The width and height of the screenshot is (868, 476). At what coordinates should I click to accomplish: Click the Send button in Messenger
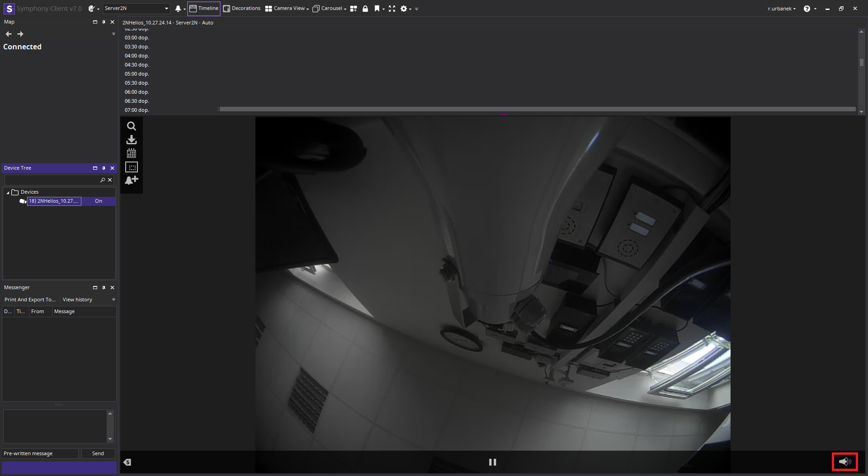(98, 453)
